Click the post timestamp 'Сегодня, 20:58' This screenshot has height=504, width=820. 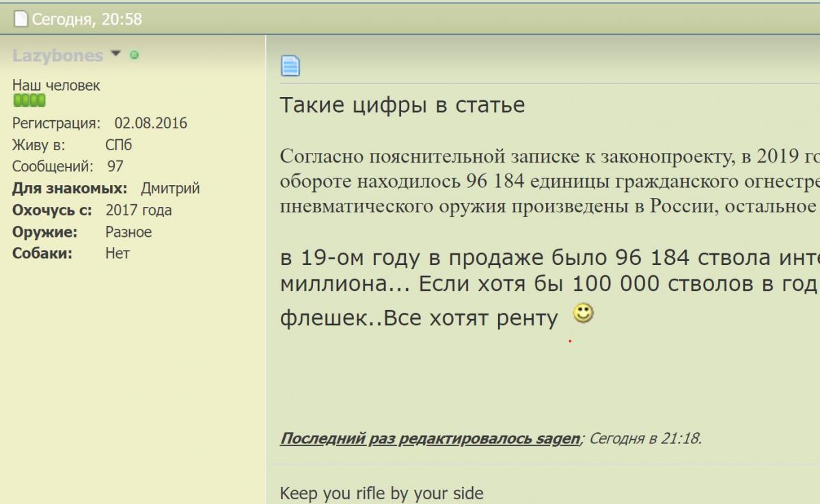click(x=87, y=20)
